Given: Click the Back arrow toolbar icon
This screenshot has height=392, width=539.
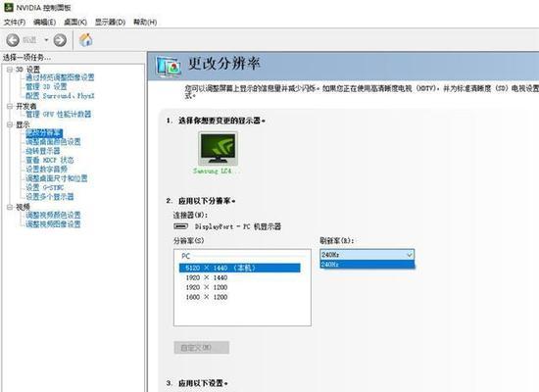Looking at the screenshot, I should [13, 40].
